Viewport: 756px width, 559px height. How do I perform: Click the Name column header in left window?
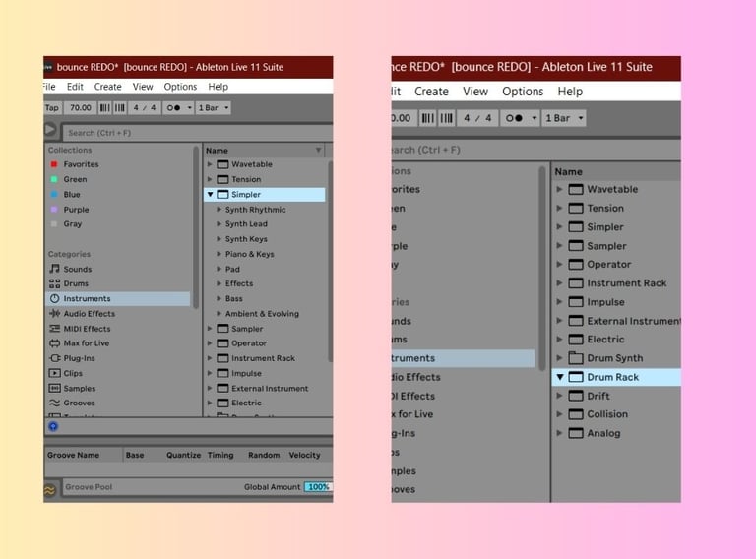(x=264, y=151)
